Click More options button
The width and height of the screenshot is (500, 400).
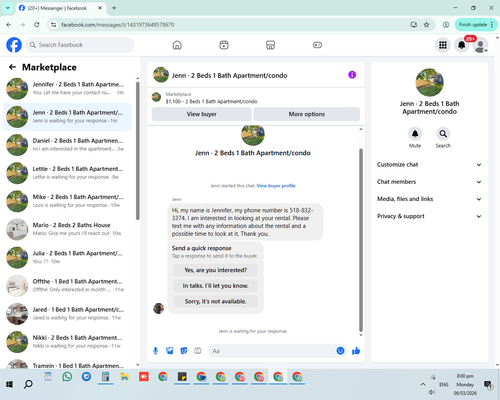307,114
